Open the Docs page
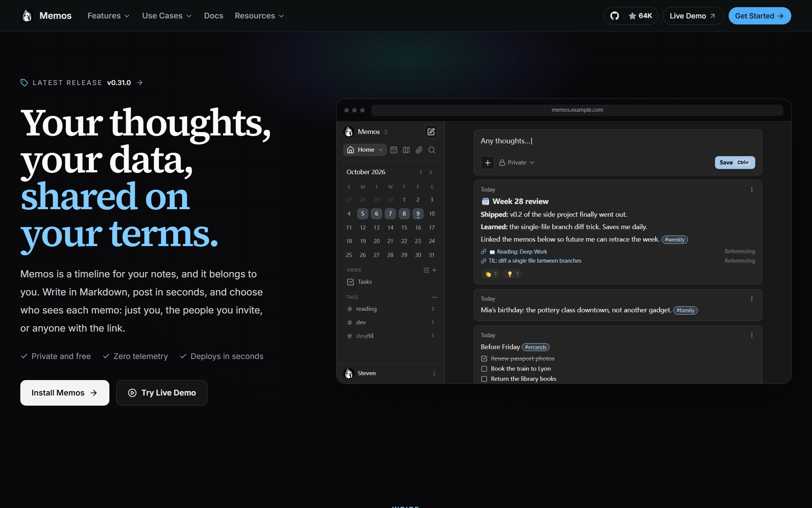Viewport: 812px width, 508px height. pos(214,16)
